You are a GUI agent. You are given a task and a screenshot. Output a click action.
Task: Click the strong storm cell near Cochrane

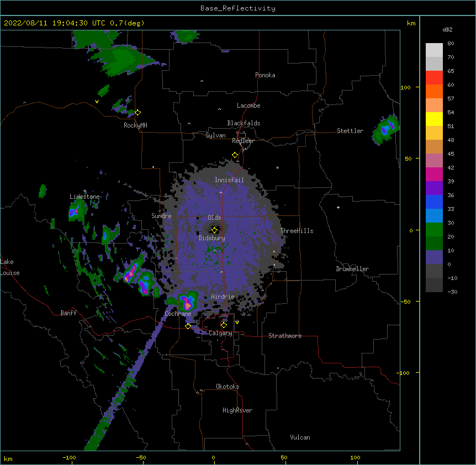187,302
